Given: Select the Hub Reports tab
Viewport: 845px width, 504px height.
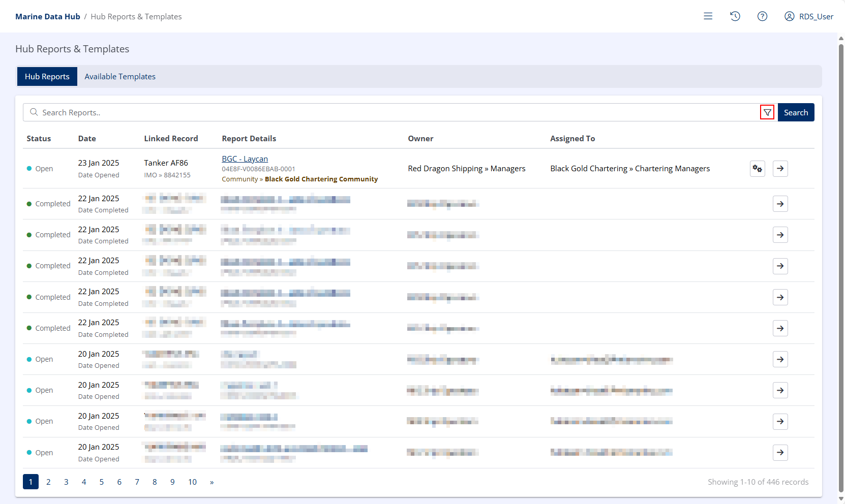Looking at the screenshot, I should point(47,77).
